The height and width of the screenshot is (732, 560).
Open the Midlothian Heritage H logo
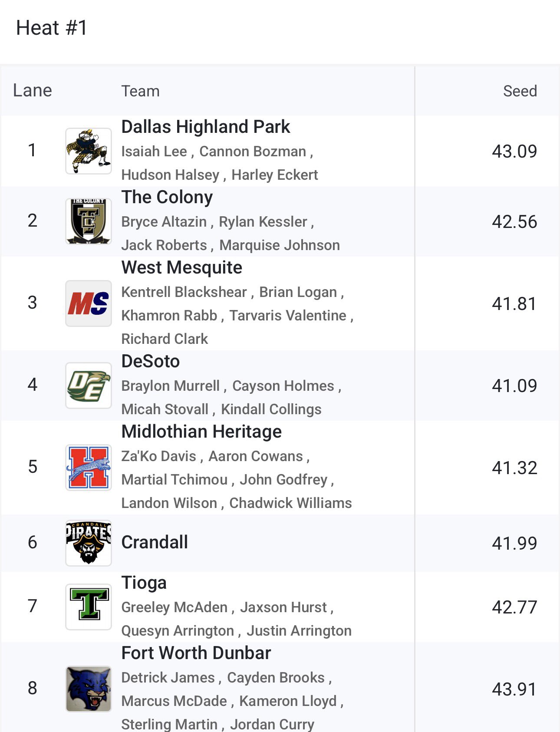click(x=89, y=467)
